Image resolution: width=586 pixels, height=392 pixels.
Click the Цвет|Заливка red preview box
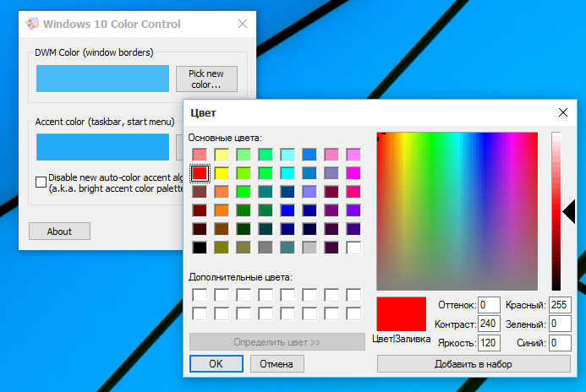402,314
